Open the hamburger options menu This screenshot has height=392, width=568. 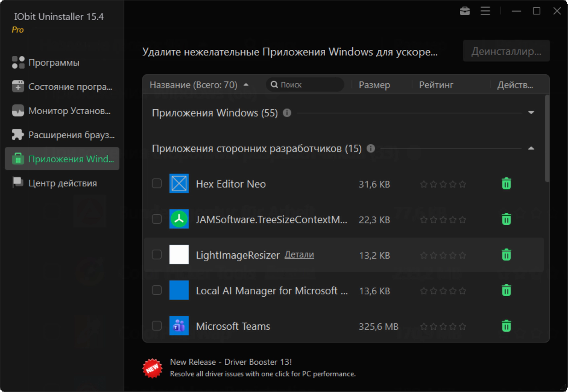(x=485, y=11)
